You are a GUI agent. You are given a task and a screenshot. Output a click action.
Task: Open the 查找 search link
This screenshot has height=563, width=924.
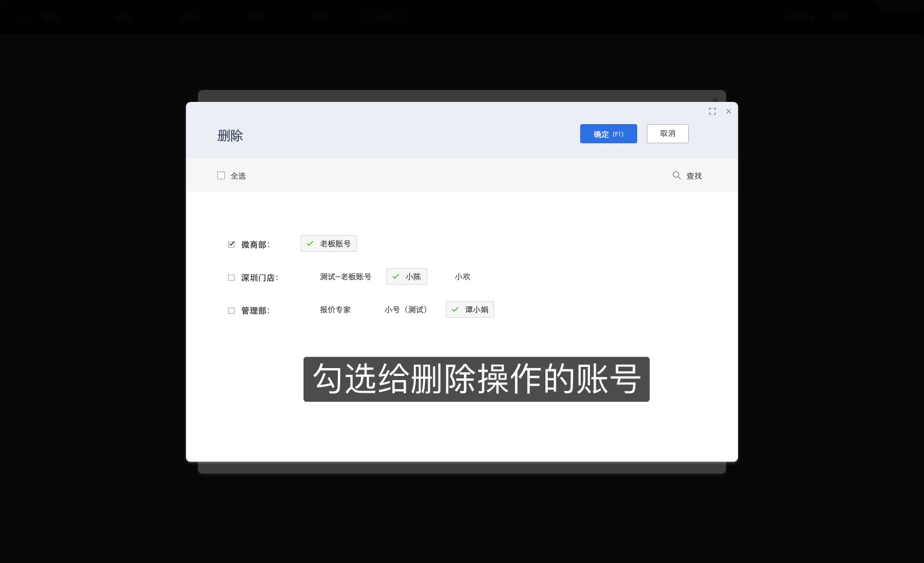click(x=694, y=176)
